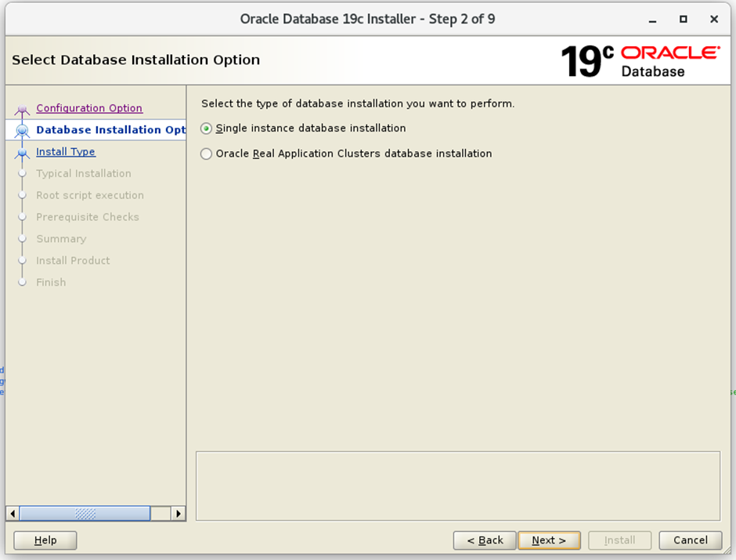This screenshot has height=560, width=736.
Task: Click the Install Product step label
Action: tap(74, 261)
